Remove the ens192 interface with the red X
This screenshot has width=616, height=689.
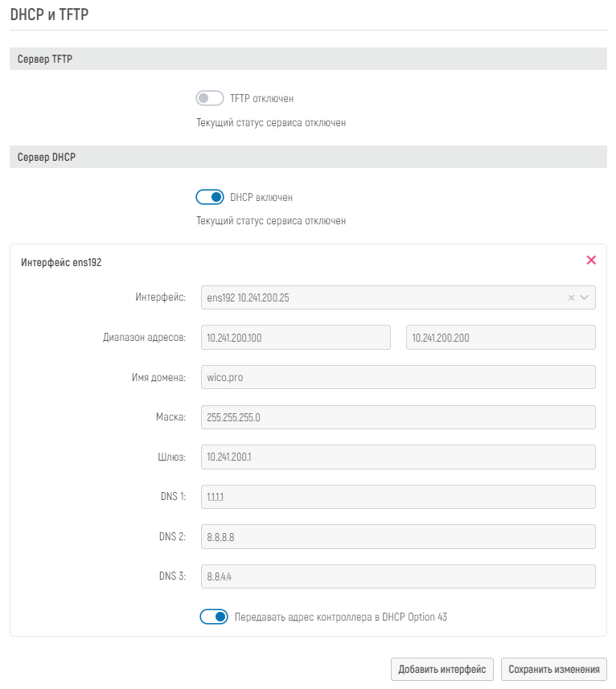tap(591, 260)
